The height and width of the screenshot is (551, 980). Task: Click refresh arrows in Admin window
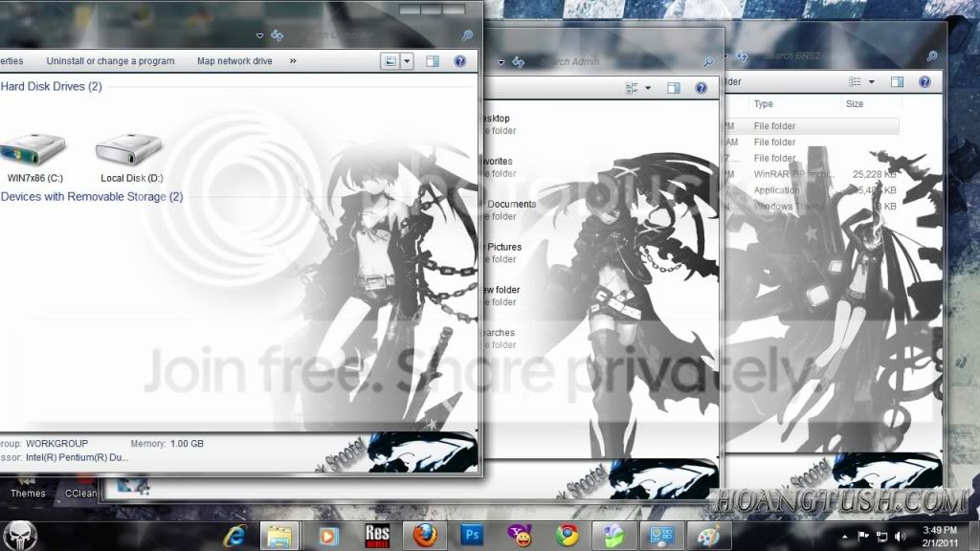click(518, 62)
